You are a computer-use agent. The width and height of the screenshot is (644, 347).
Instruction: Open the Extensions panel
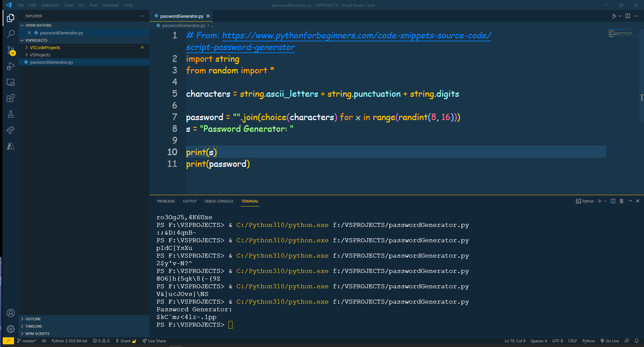point(11,98)
